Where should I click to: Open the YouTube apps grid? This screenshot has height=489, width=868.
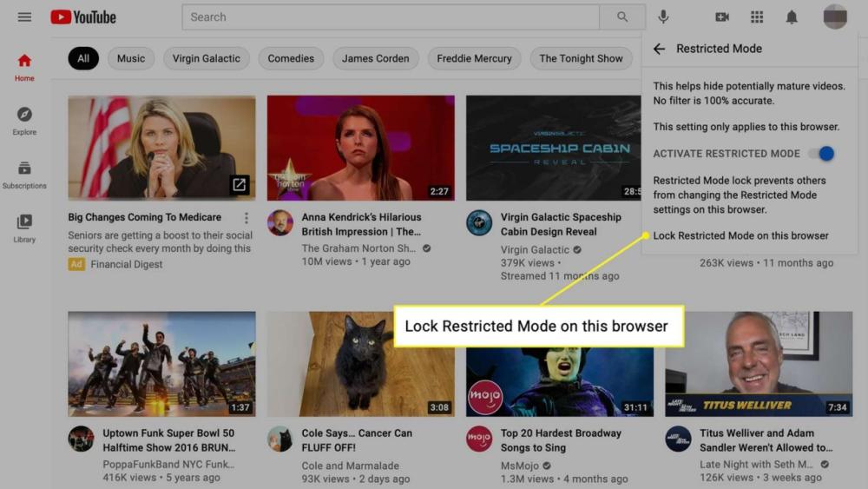pos(757,17)
